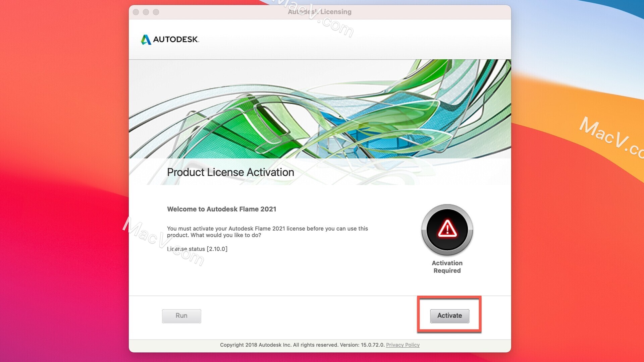
Task: Click the 'You must activate' message text
Action: 267,232
